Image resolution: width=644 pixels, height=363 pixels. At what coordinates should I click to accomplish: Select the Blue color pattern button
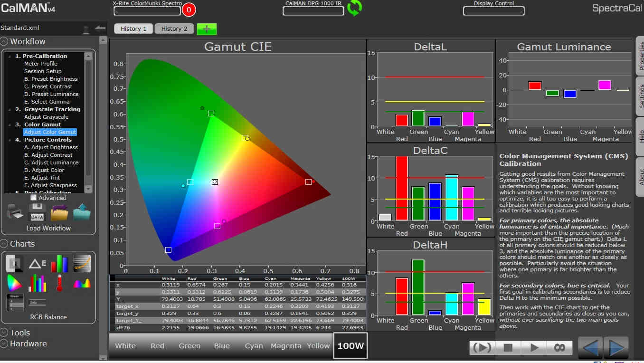tap(222, 346)
